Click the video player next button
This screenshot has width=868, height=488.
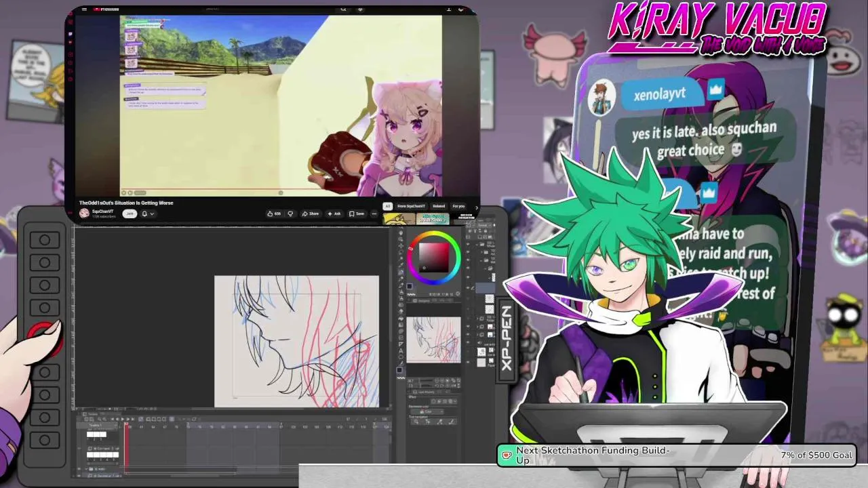(130, 193)
